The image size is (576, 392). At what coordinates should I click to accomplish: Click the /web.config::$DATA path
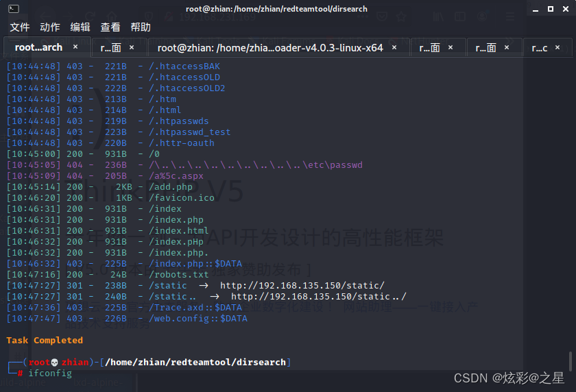click(198, 319)
